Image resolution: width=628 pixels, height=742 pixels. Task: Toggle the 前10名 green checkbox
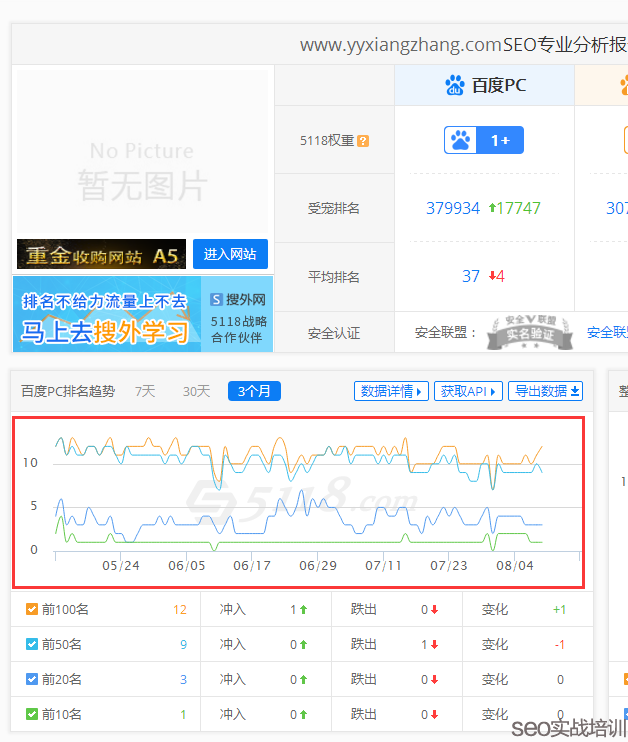click(x=32, y=714)
